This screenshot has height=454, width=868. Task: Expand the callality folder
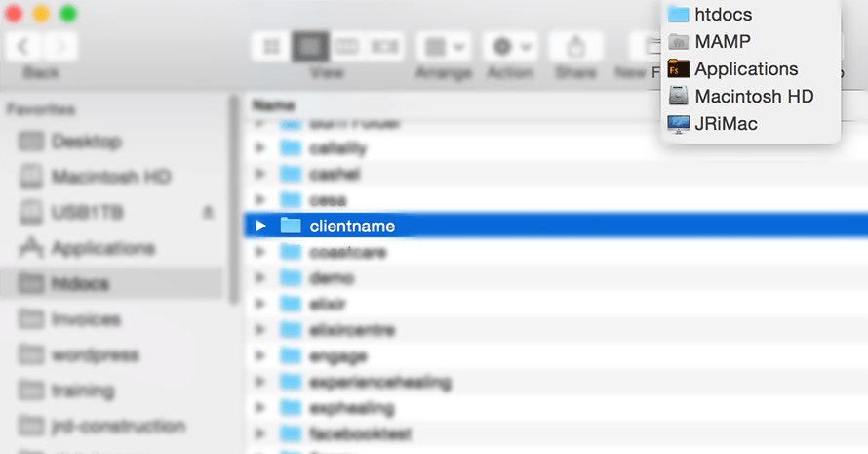pos(259,148)
